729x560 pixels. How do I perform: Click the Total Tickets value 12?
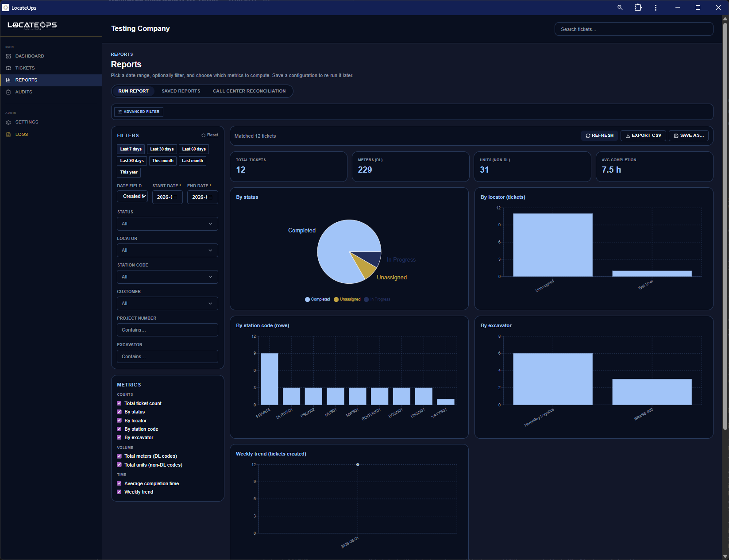coord(241,170)
